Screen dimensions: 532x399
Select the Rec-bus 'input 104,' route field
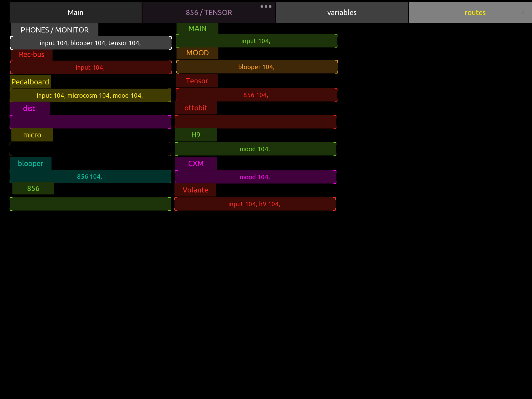[91, 67]
